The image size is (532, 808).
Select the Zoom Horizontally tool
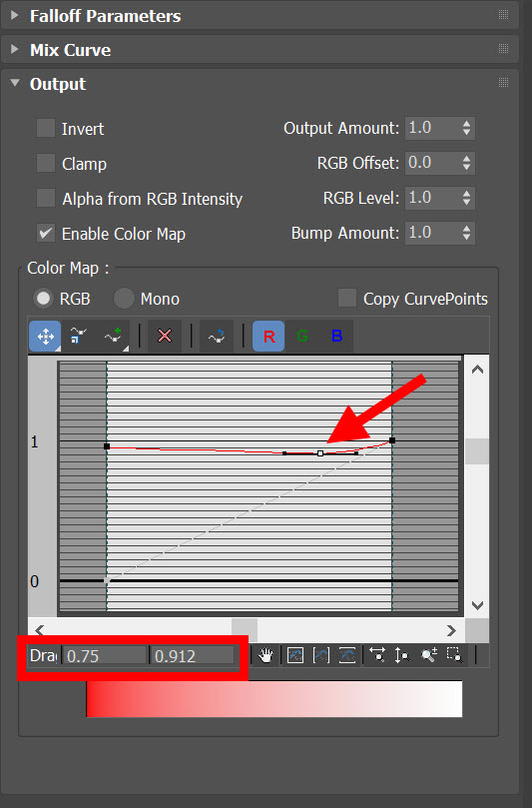(377, 655)
